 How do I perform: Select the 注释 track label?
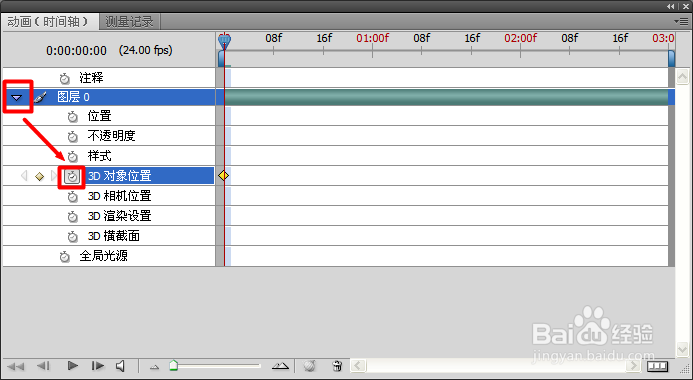pyautogui.click(x=91, y=78)
